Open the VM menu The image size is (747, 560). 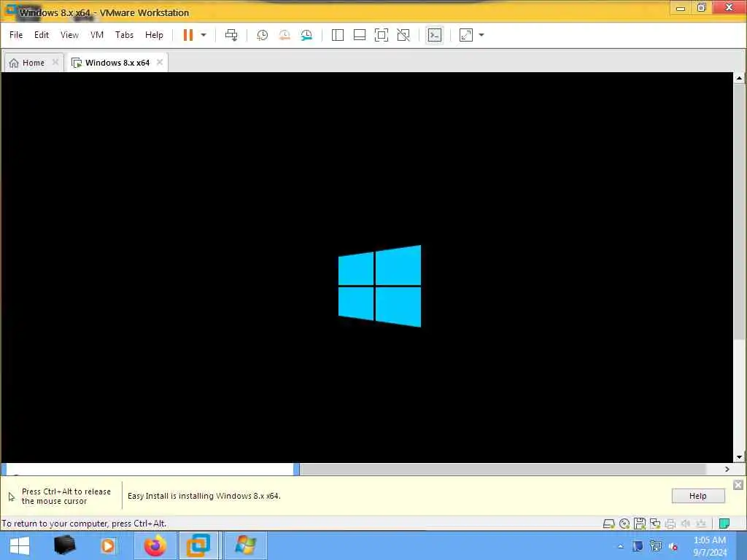click(97, 35)
